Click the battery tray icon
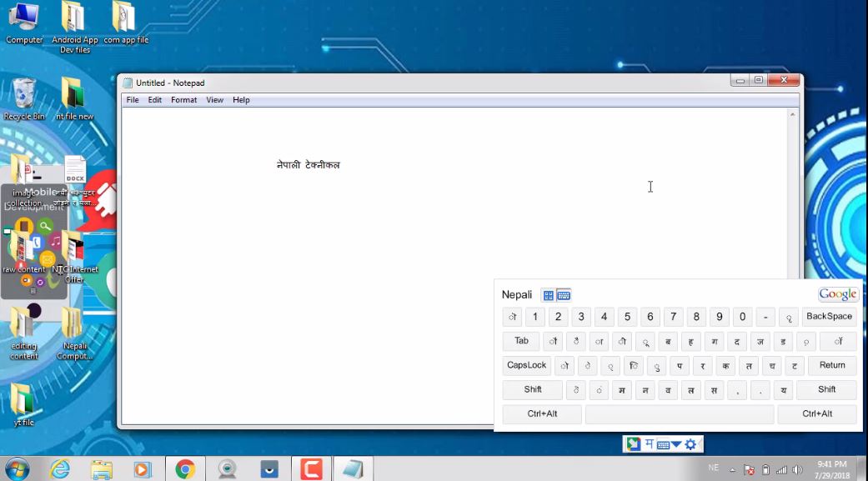The height and width of the screenshot is (481, 868). pyautogui.click(x=765, y=470)
